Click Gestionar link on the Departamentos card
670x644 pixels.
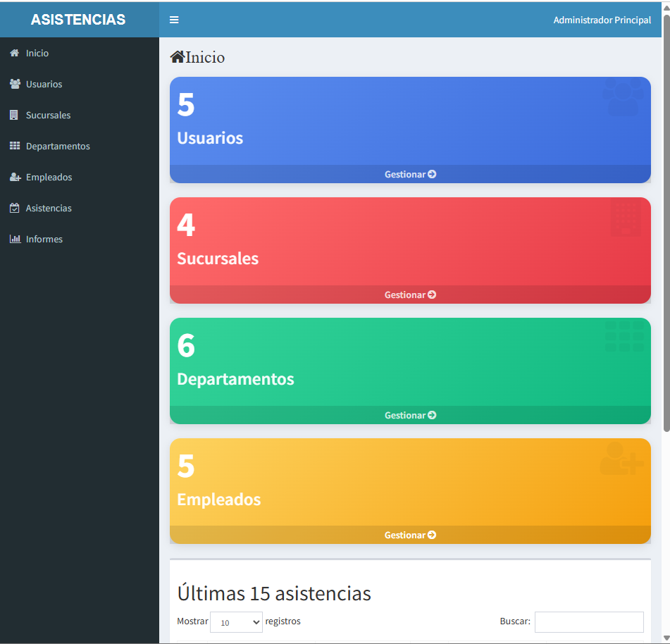(x=410, y=415)
